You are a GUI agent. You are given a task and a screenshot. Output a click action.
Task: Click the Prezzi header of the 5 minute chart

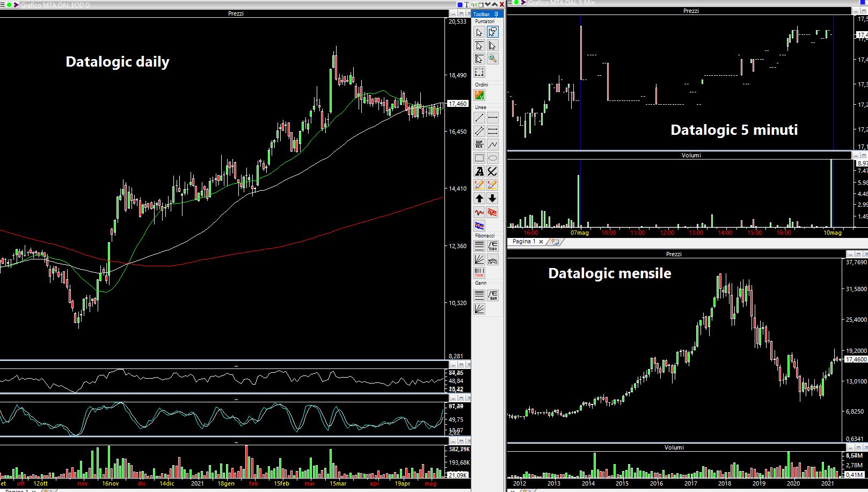tap(691, 11)
